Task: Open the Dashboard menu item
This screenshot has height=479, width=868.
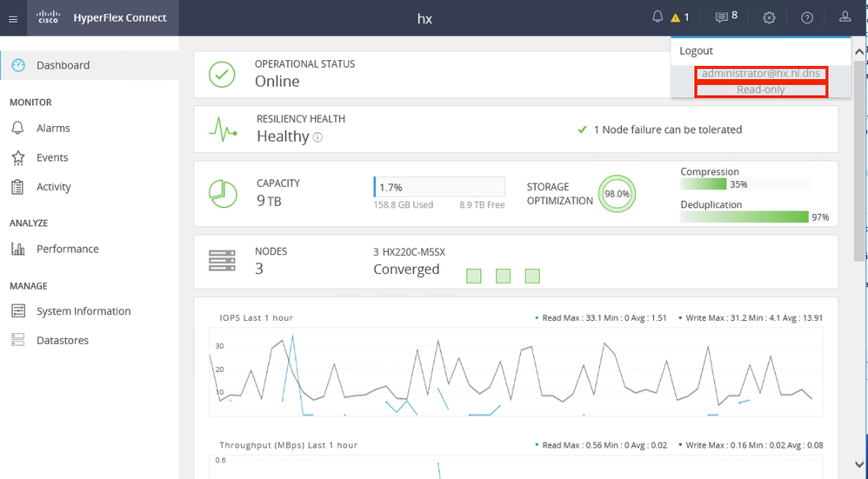Action: click(89, 65)
